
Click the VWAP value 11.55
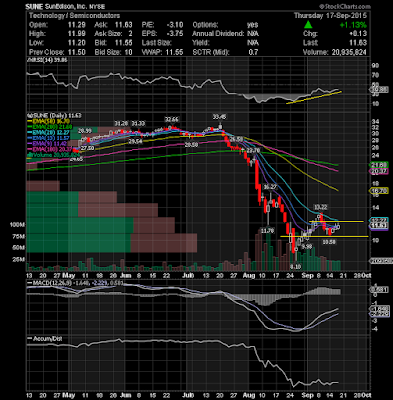coord(174,52)
